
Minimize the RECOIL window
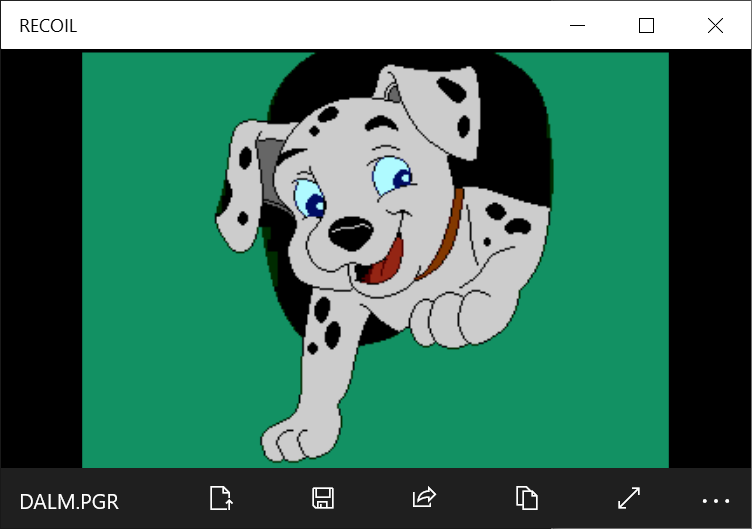pos(578,26)
